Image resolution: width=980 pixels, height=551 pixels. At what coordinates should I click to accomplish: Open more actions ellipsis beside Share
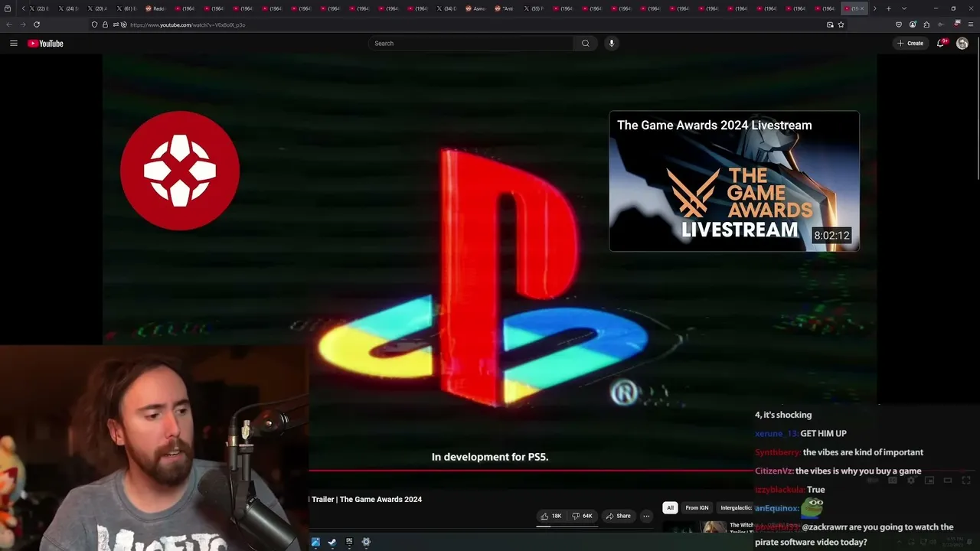pyautogui.click(x=646, y=516)
